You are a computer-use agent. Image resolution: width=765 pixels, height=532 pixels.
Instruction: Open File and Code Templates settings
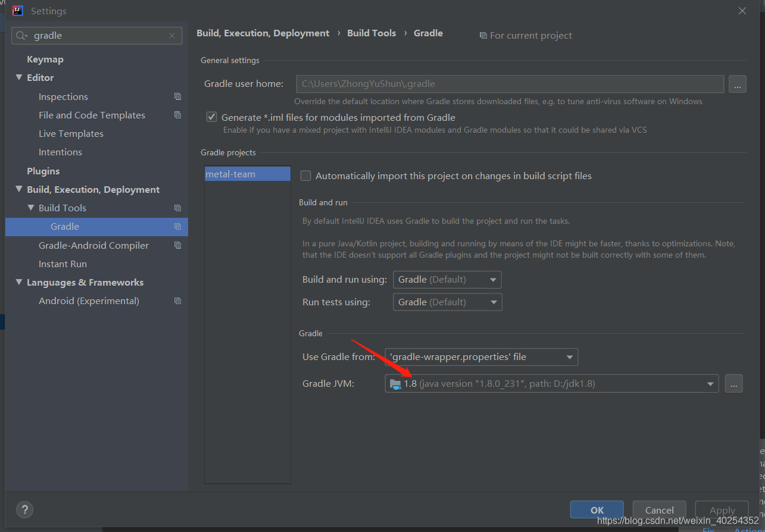(x=92, y=115)
